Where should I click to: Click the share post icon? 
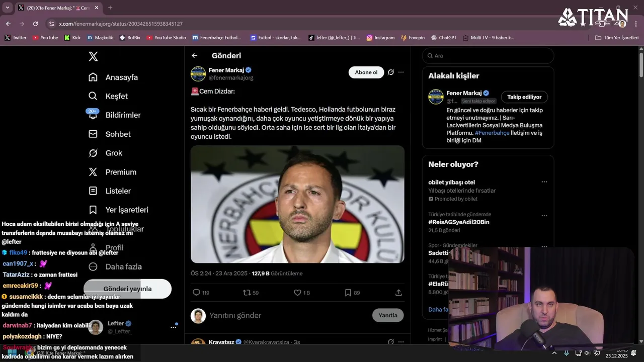click(398, 293)
